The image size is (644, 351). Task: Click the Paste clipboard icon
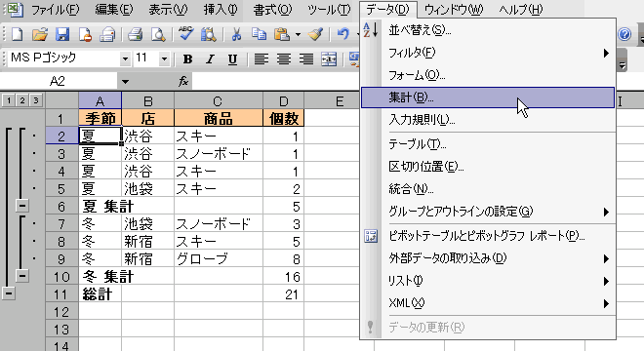282,34
